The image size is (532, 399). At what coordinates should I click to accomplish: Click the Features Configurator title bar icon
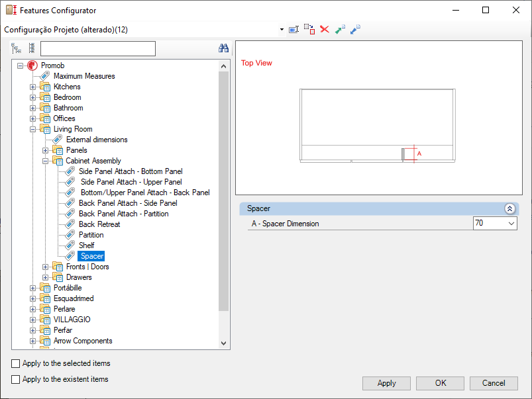11,10
